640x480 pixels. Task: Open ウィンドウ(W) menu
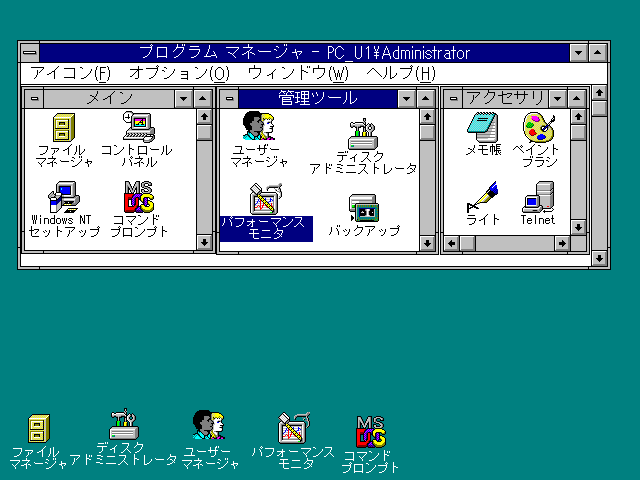(298, 73)
